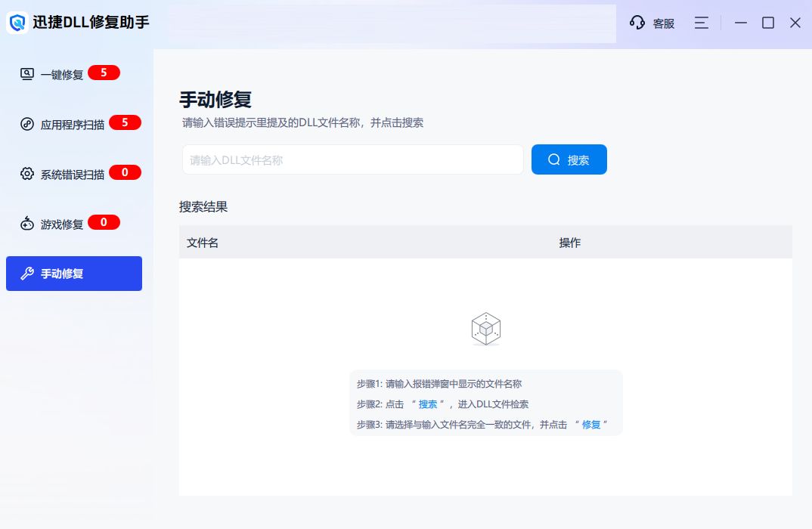Screen dimensions: 812x529
Task: Open the 应用程序扫描 section
Action: [74, 124]
